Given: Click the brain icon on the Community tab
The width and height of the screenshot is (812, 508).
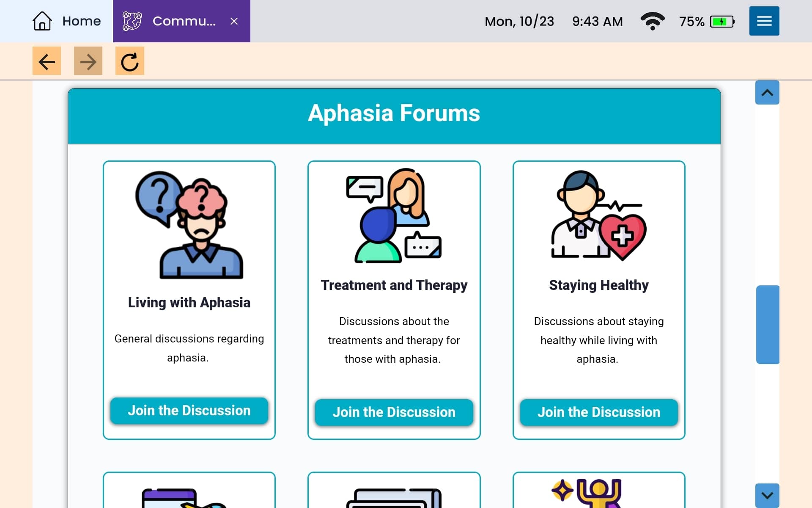Looking at the screenshot, I should click(x=132, y=21).
